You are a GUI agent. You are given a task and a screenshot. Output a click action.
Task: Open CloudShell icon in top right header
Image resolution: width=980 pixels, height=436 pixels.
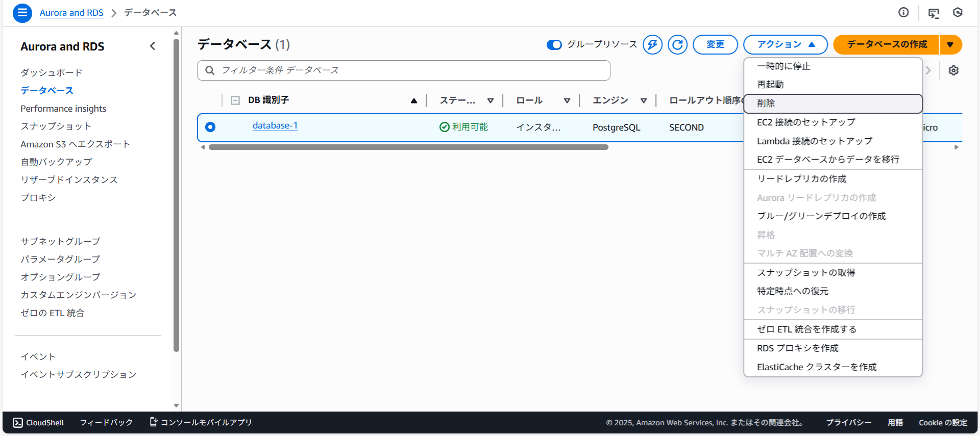(x=934, y=13)
